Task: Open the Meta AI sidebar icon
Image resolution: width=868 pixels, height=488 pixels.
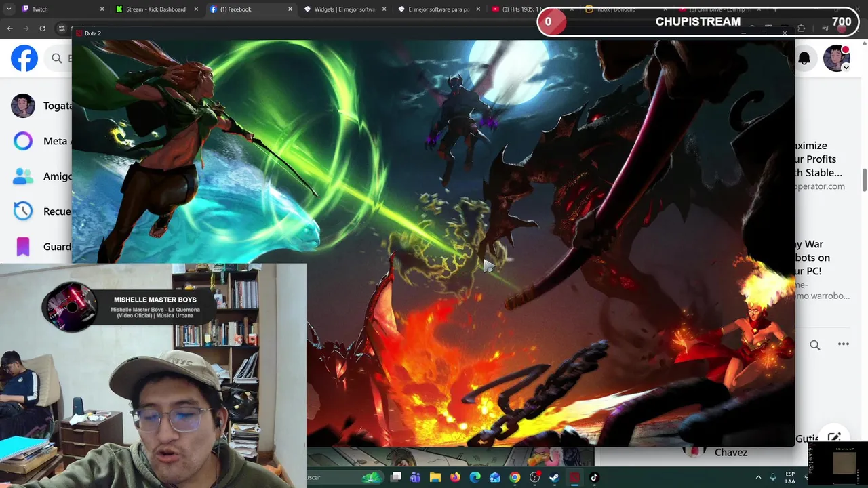Action: 23,141
